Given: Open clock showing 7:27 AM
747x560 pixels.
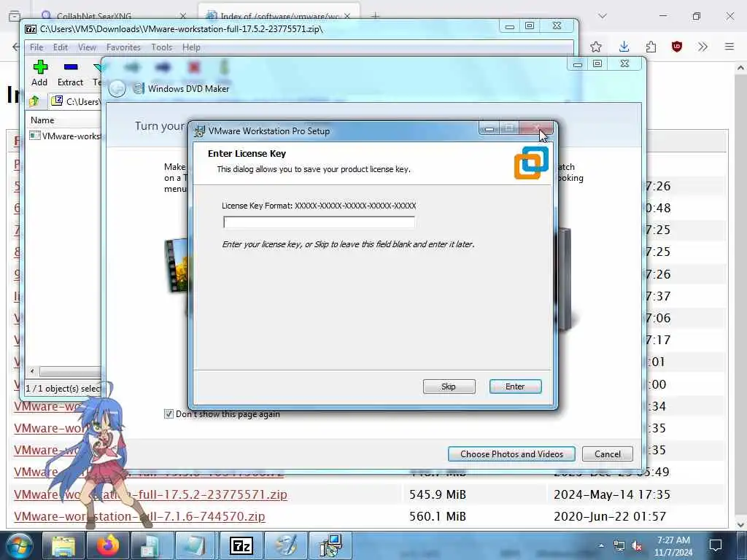Looking at the screenshot, I should coord(673,546).
